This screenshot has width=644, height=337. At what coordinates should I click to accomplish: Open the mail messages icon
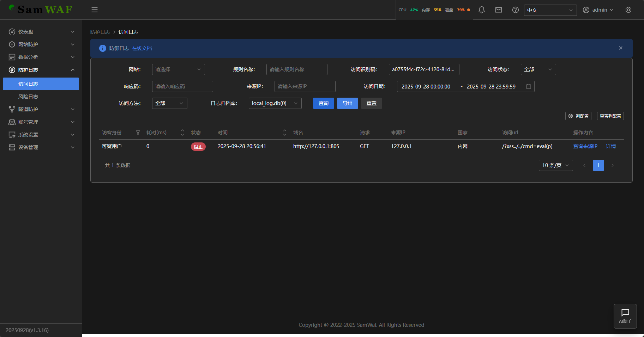[498, 10]
